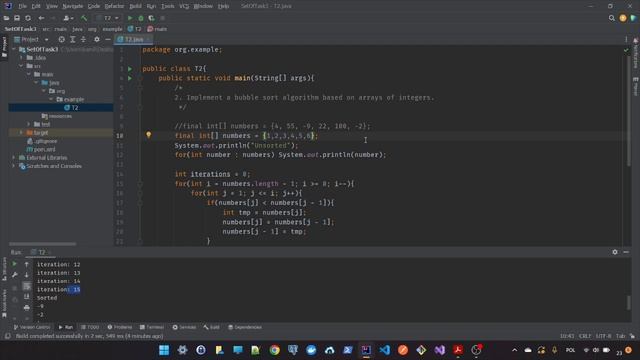
Task: Collapse the src folder node
Action: coord(22,66)
